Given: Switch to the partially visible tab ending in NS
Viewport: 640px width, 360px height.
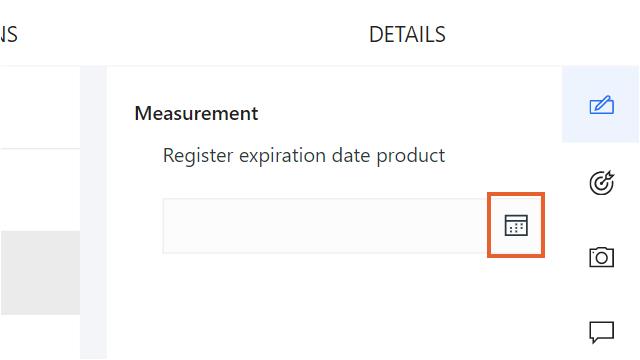Looking at the screenshot, I should [x=9, y=34].
